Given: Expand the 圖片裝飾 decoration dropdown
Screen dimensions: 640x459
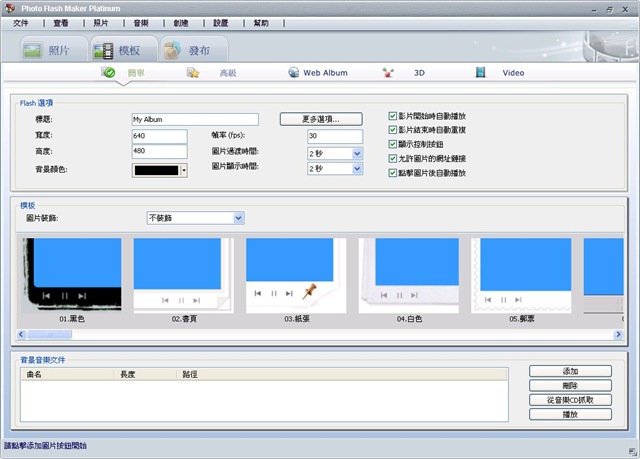Looking at the screenshot, I should pyautogui.click(x=239, y=218).
